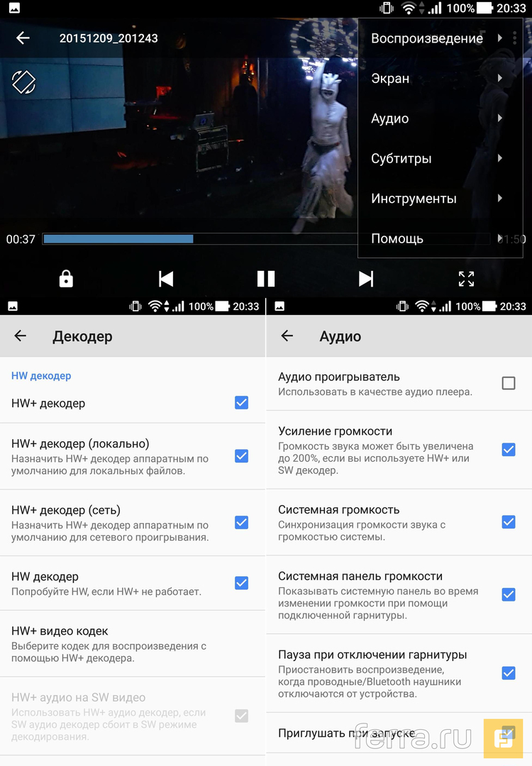
Task: Open the three-dot overflow menu
Action: (514, 38)
